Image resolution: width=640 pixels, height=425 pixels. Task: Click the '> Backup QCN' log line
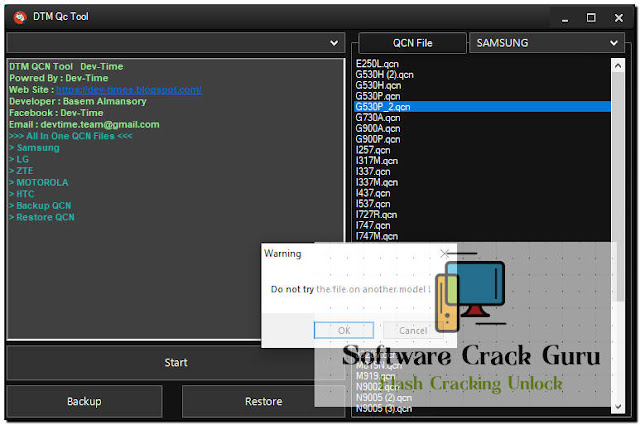(x=40, y=206)
